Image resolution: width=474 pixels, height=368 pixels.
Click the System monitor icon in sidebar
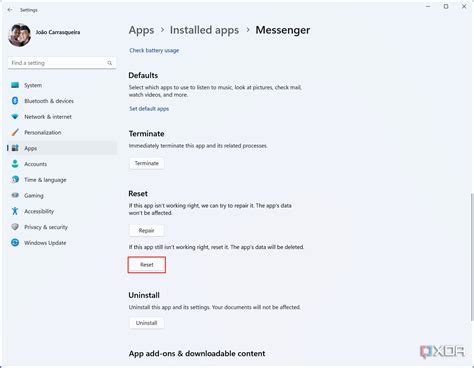click(15, 85)
